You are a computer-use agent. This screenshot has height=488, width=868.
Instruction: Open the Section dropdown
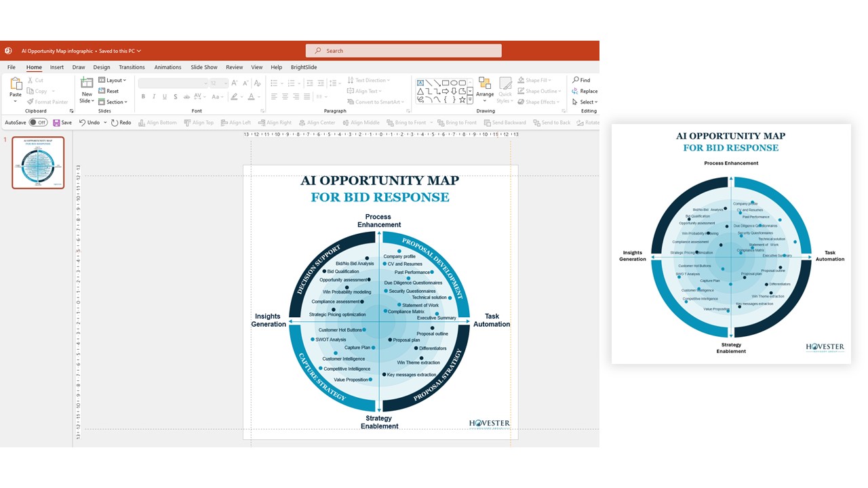(x=112, y=102)
